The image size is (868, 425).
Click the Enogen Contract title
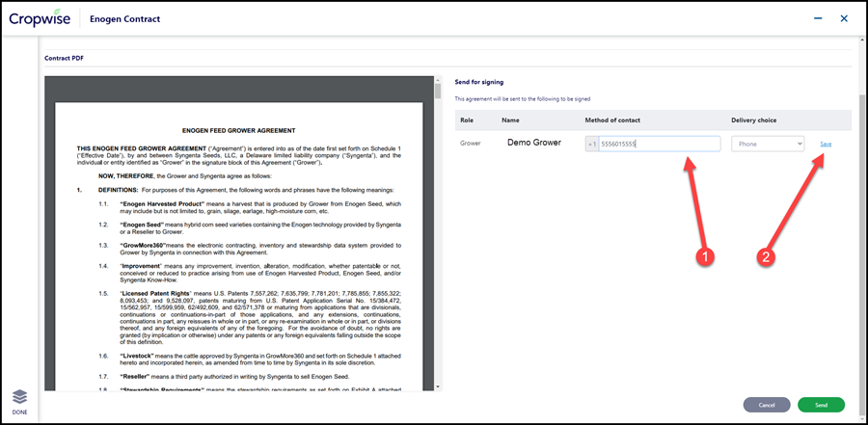coord(125,19)
